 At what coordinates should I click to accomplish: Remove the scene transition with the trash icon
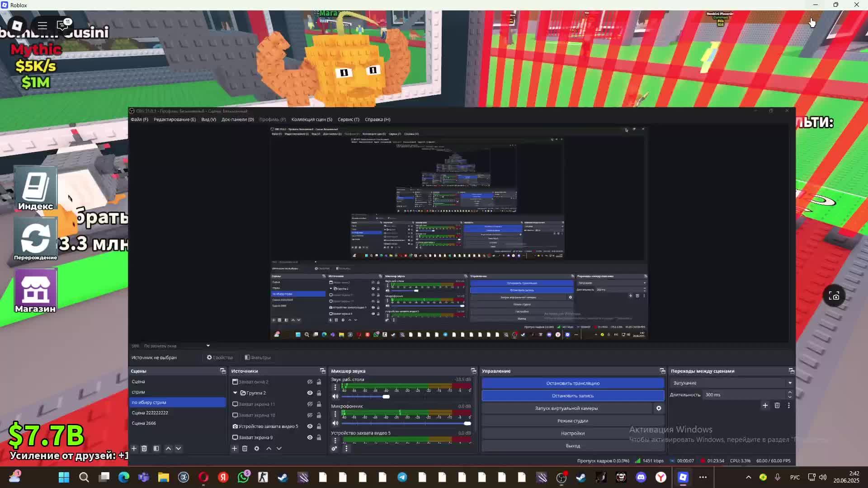pyautogui.click(x=777, y=405)
